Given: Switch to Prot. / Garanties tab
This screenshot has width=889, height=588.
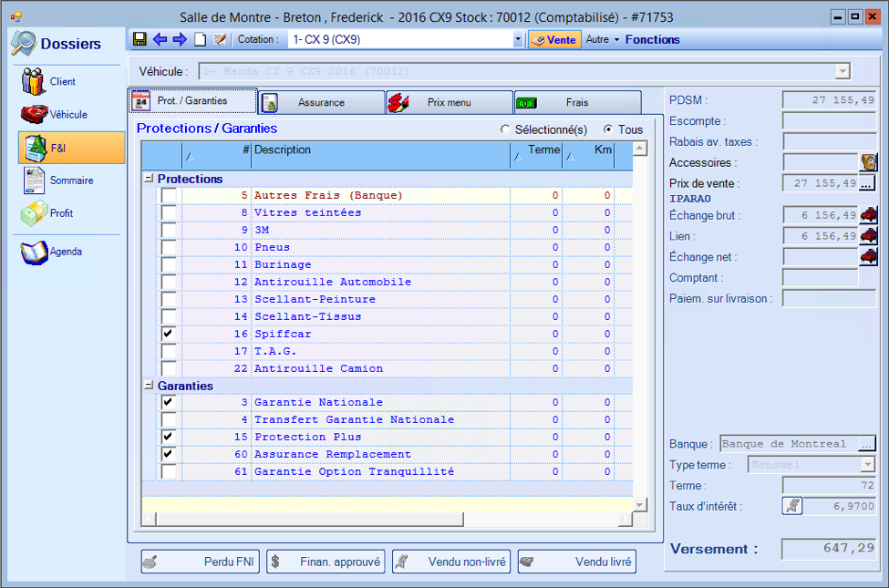Looking at the screenshot, I should [192, 101].
